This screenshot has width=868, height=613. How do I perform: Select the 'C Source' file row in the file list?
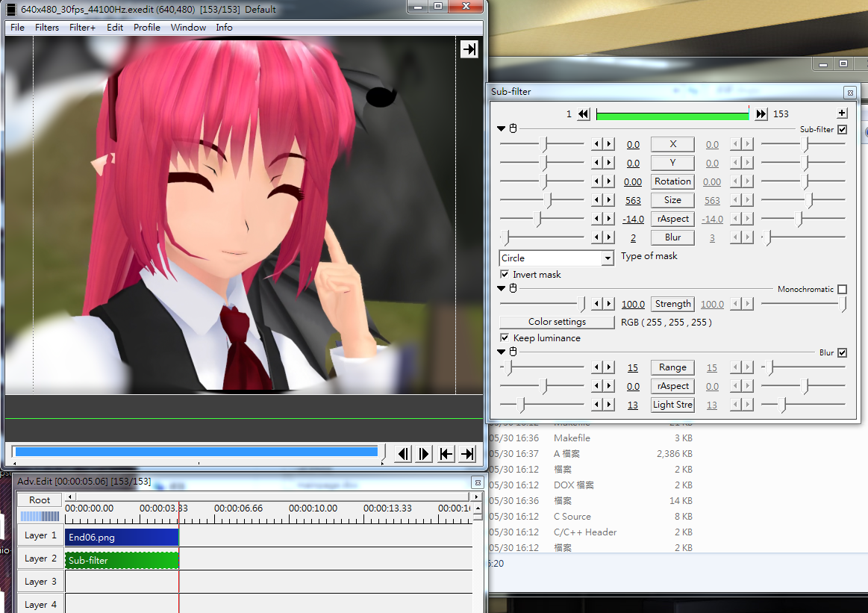click(590, 516)
